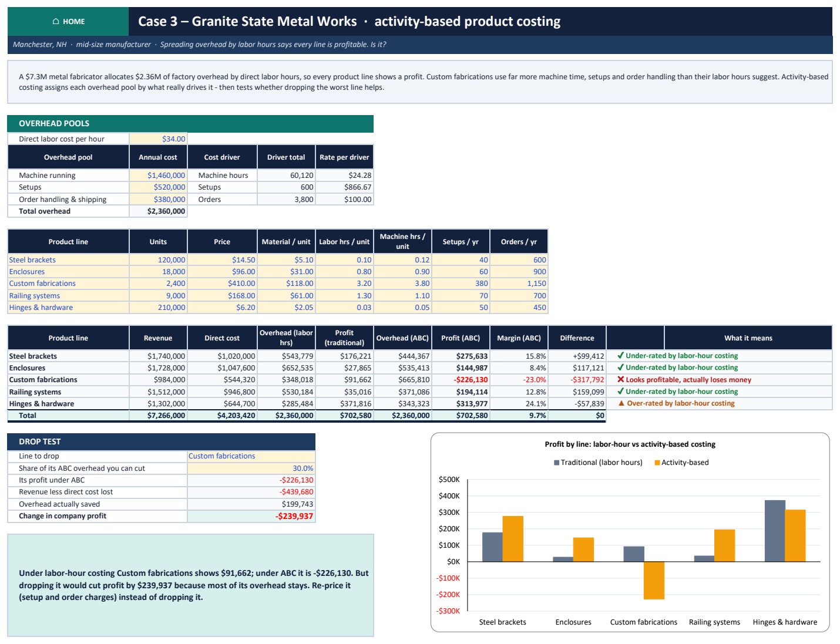Click Hinges & hardware Profit (ABC) $313,977
This screenshot has height=644, width=840.
461,404
